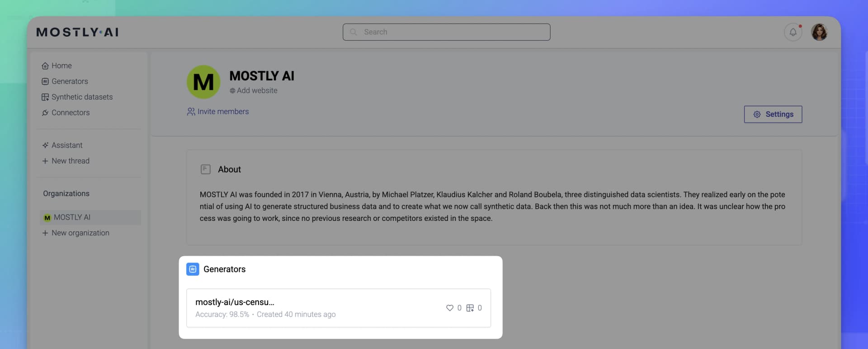Click the Invite members people icon
The height and width of the screenshot is (349, 868).
[x=191, y=111]
